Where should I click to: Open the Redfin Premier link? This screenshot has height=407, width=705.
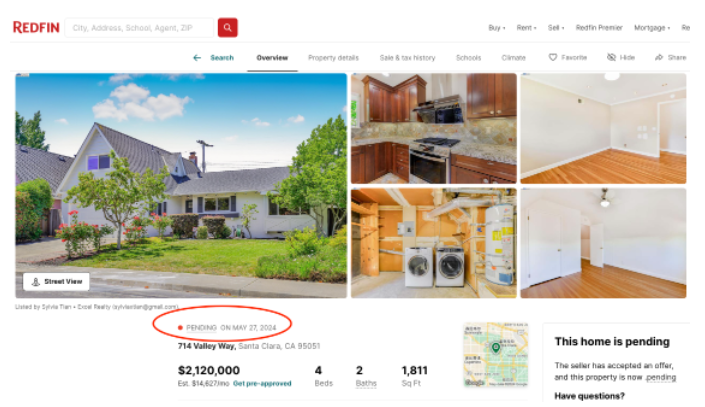[599, 28]
